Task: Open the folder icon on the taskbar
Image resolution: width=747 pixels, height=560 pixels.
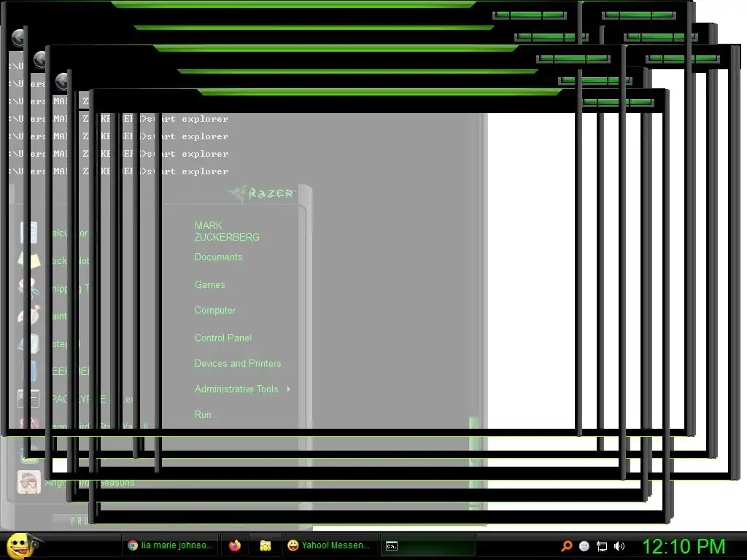Action: tap(266, 545)
